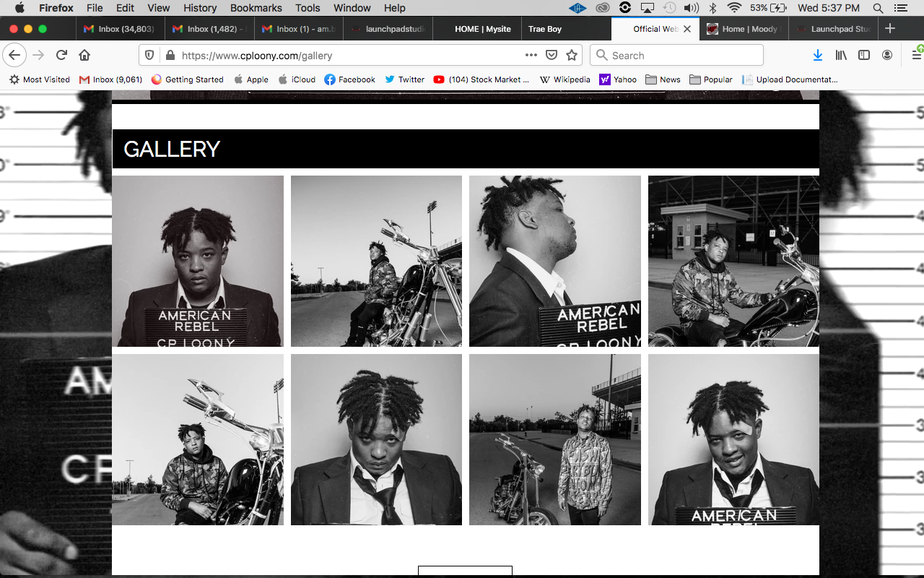Click the Search input field
Viewport: 924px width, 578px height.
(x=676, y=55)
